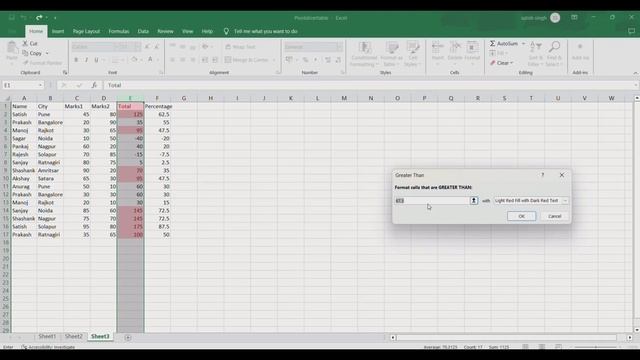This screenshot has height=360, width=640.
Task: Click the zoom slider in status bar
Action: [596, 347]
